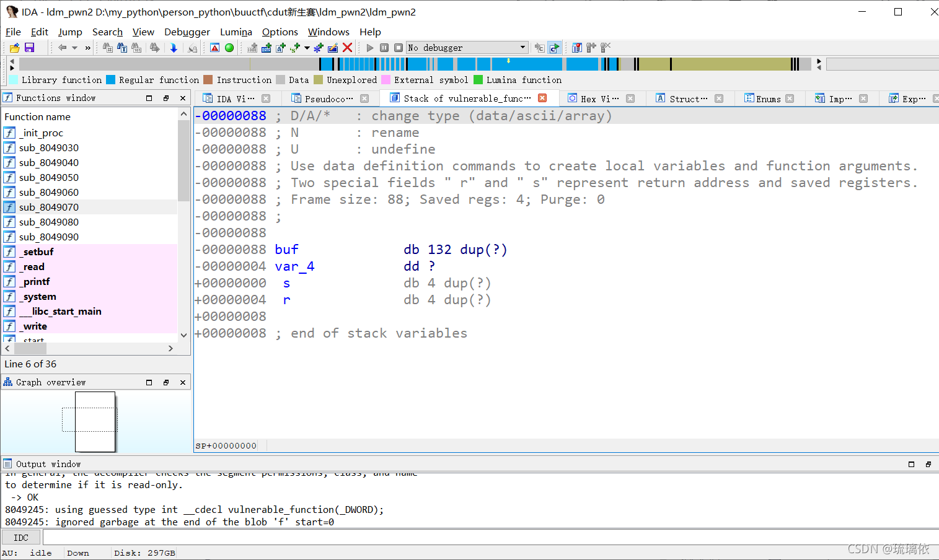Screen dimensions: 939x560
Task: Click the make ASCII string icon
Action: coord(281,48)
